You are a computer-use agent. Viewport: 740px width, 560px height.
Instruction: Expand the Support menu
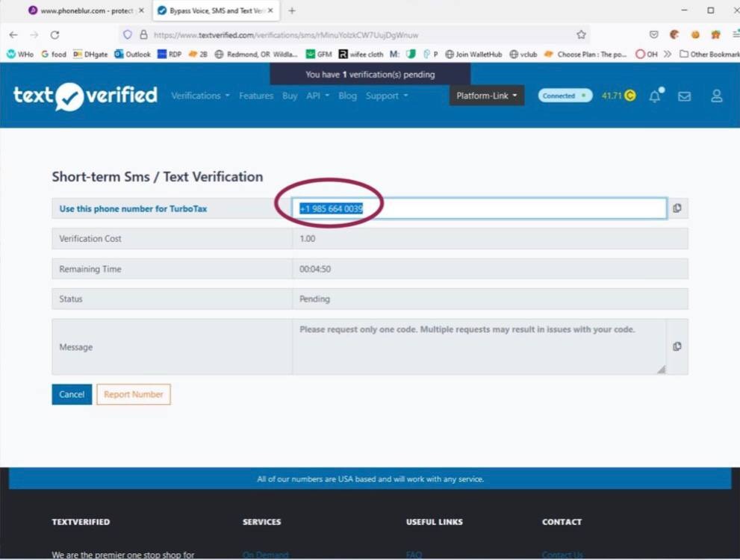click(387, 96)
